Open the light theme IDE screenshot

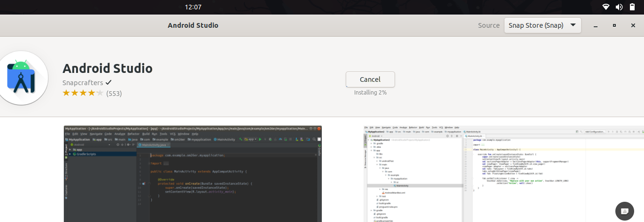coord(504,174)
